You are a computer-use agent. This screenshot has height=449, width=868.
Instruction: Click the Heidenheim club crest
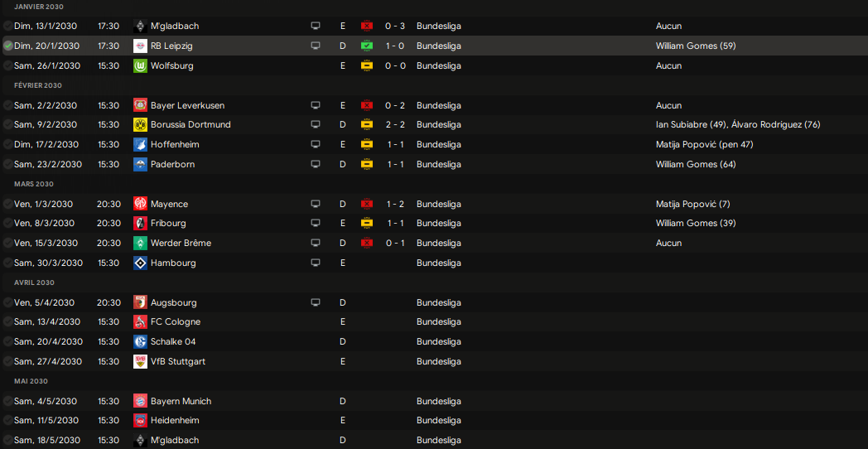pyautogui.click(x=140, y=420)
